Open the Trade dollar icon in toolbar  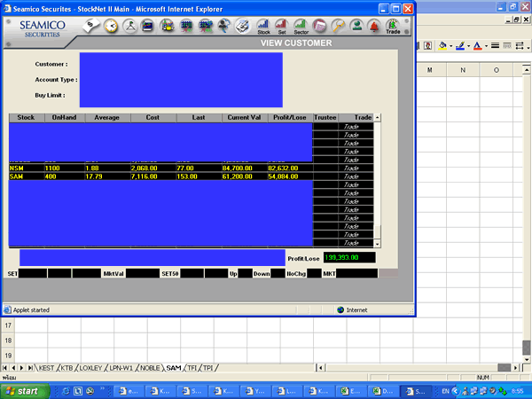[x=393, y=27]
